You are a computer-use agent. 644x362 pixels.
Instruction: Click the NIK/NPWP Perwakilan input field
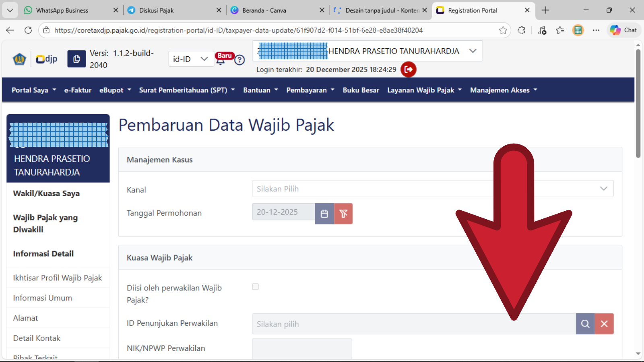(x=302, y=348)
